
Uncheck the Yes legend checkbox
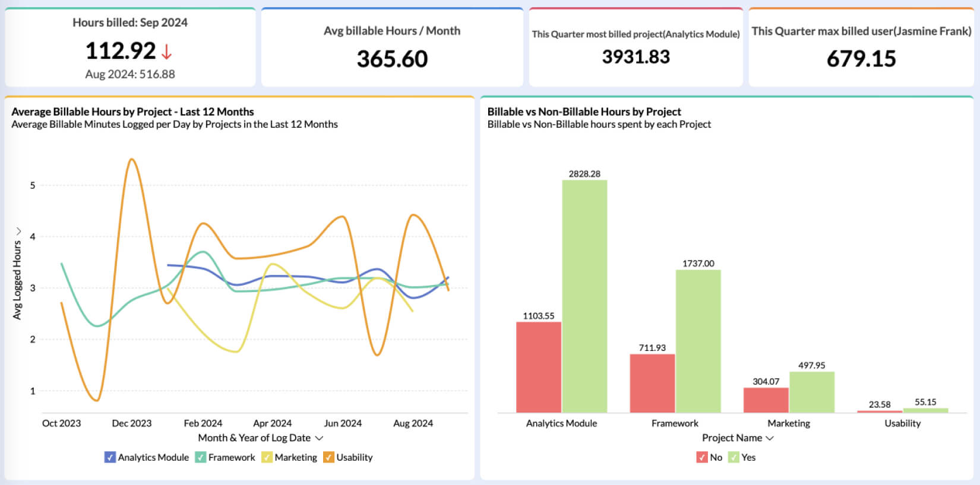coord(734,457)
